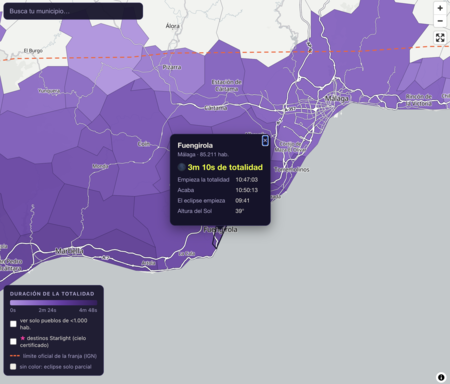450x384 pixels.
Task: Click the 39° sun altitude value
Action: pos(240,211)
